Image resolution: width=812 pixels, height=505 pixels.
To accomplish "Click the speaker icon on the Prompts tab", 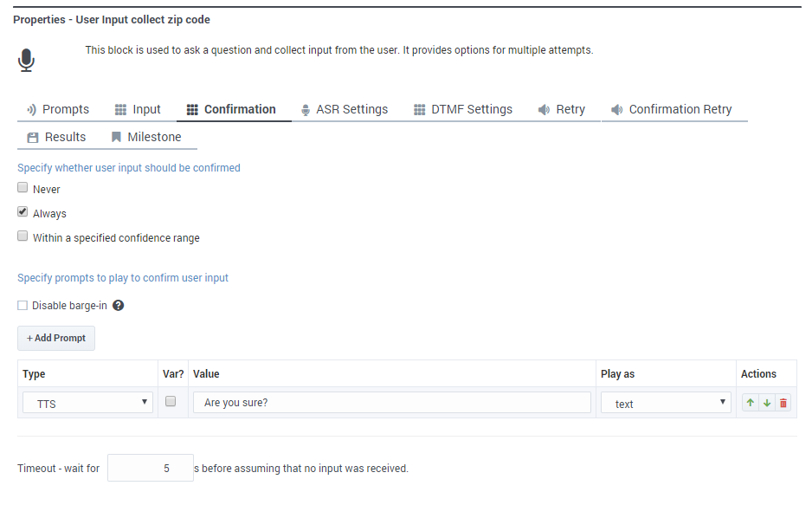I will click(32, 109).
